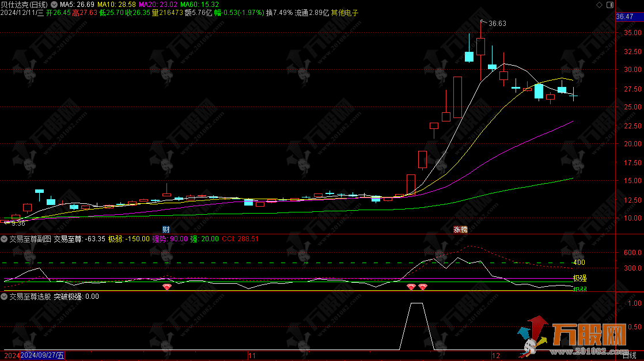Select the MA10: 28.58 label
The height and width of the screenshot is (361, 644).
tap(116, 5)
